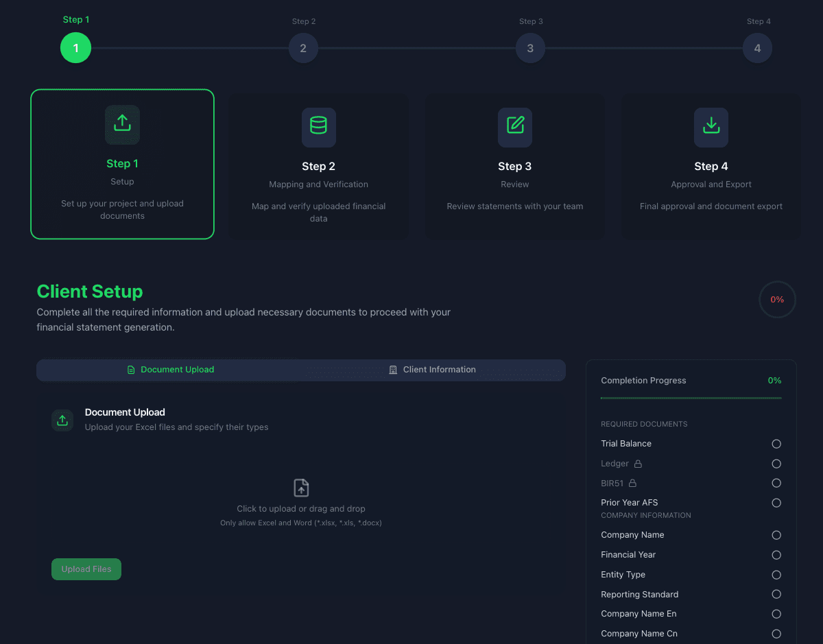Click the 'Reporting Standard' label
The width and height of the screenshot is (823, 644).
(640, 595)
